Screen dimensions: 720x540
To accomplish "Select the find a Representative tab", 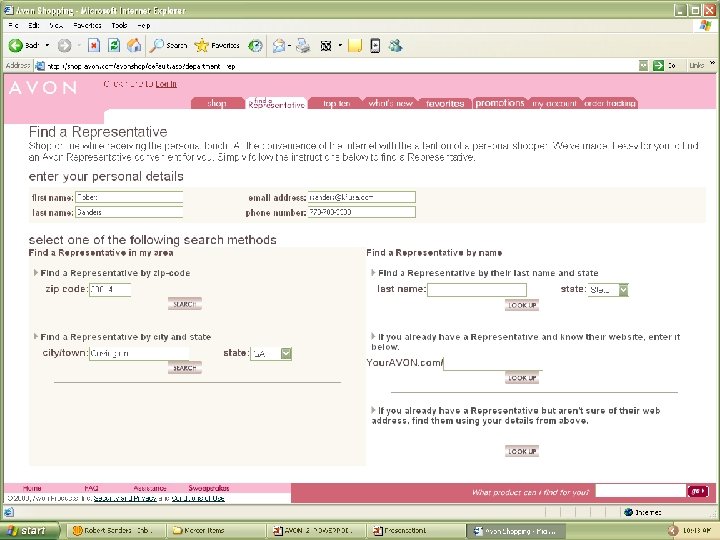I will (276, 103).
